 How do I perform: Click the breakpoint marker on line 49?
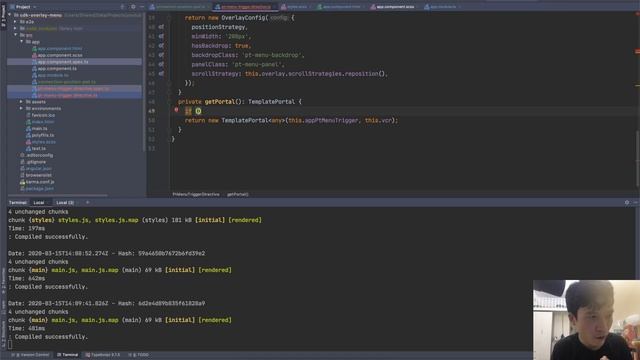[176, 110]
